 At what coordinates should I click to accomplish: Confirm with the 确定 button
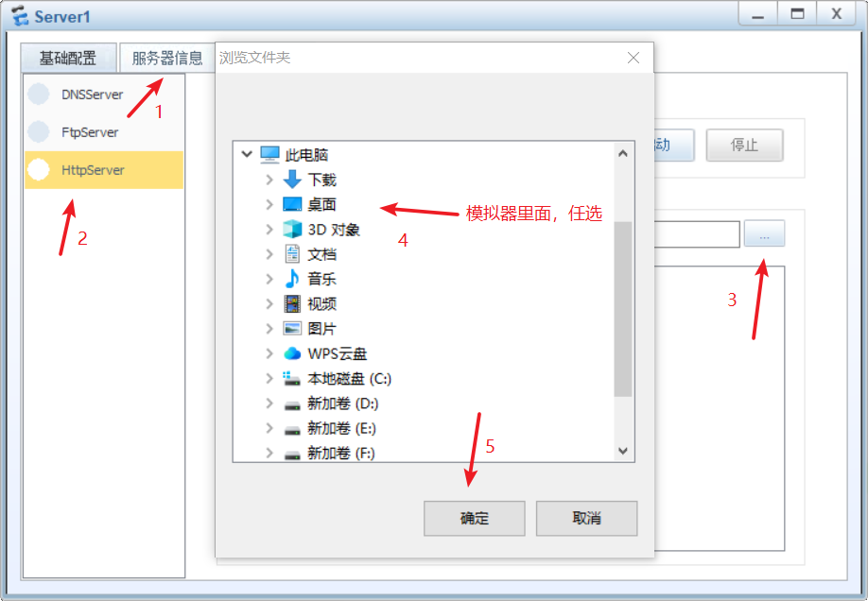(475, 519)
